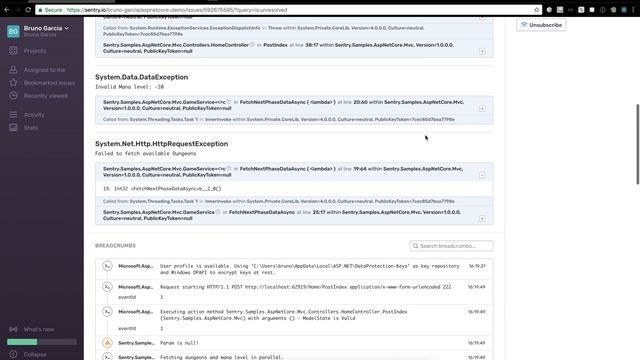Open the browser three-dot menu
This screenshot has height=360, width=640.
pyautogui.click(x=633, y=10)
